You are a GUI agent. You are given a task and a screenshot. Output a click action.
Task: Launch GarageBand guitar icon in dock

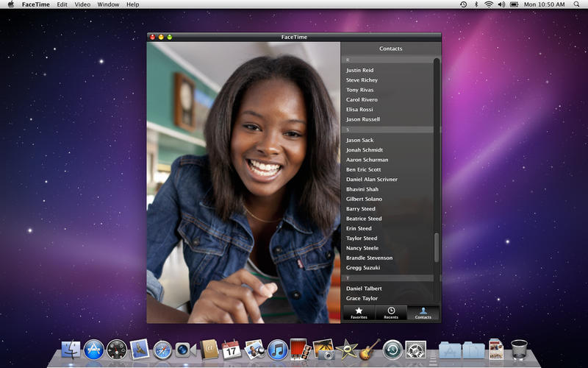coord(370,349)
